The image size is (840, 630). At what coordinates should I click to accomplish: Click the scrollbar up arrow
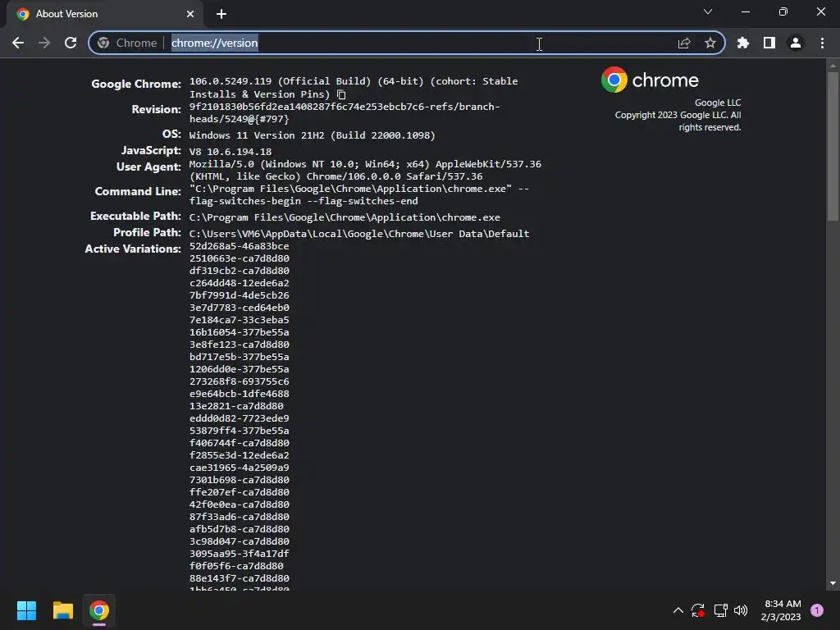click(833, 66)
